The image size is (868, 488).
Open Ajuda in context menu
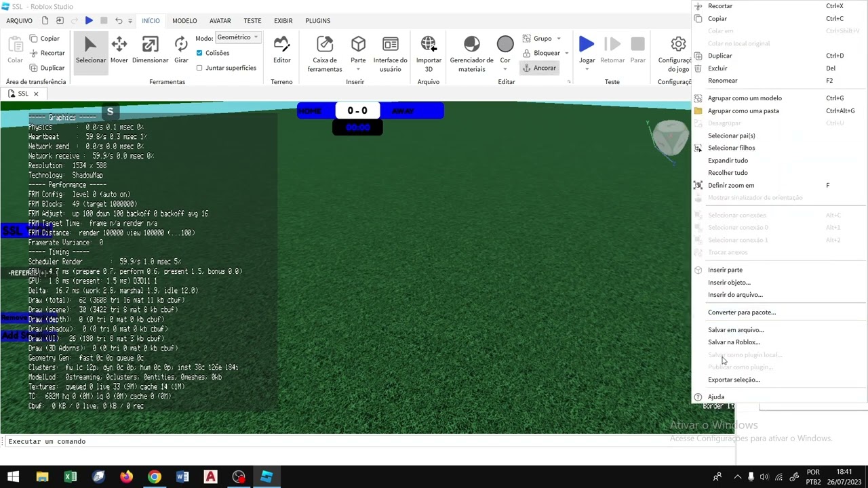point(780,397)
